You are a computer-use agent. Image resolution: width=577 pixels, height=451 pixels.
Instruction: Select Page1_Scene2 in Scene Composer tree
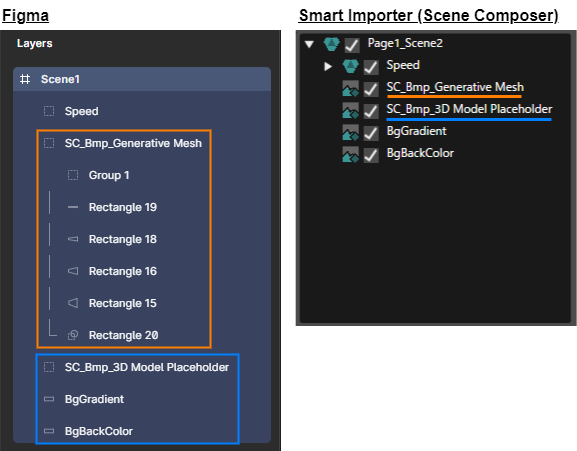[x=405, y=43]
